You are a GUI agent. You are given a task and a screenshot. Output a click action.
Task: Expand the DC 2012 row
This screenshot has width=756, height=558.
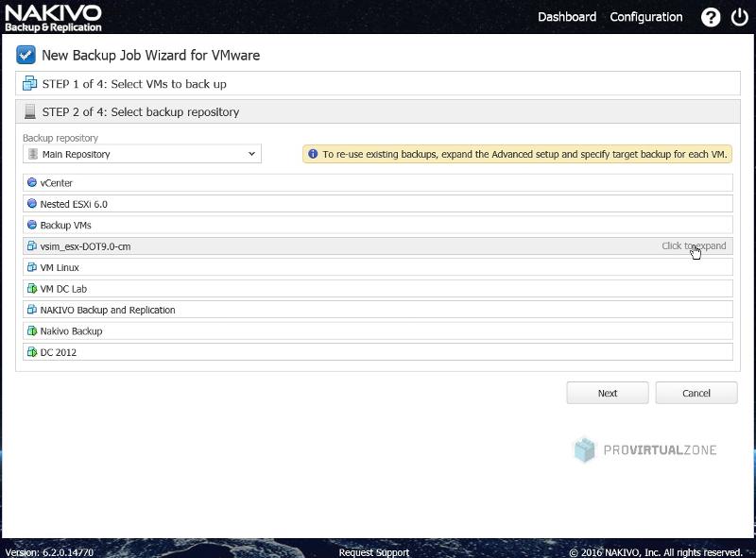click(x=377, y=352)
